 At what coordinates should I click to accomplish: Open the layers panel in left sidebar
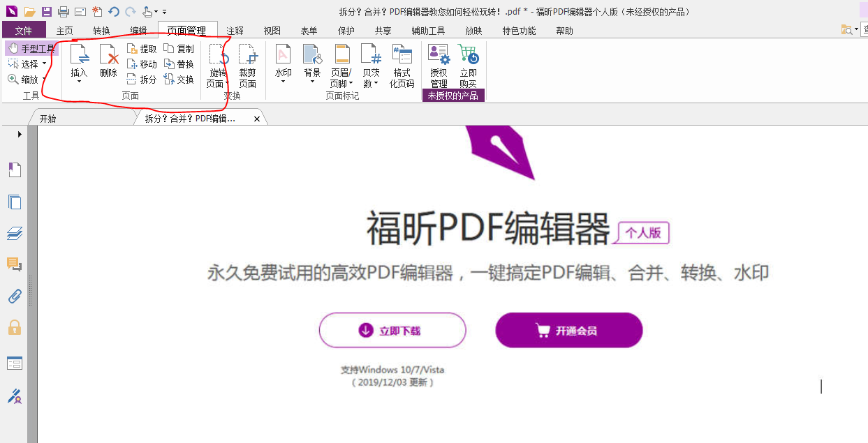(x=14, y=232)
